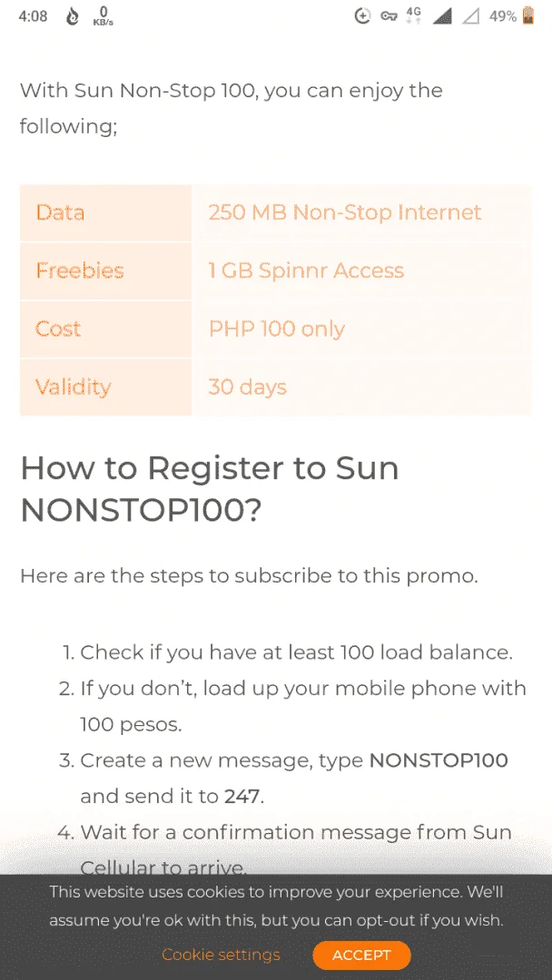Tap the flame icon in status bar
The height and width of the screenshot is (980, 552).
[x=73, y=17]
